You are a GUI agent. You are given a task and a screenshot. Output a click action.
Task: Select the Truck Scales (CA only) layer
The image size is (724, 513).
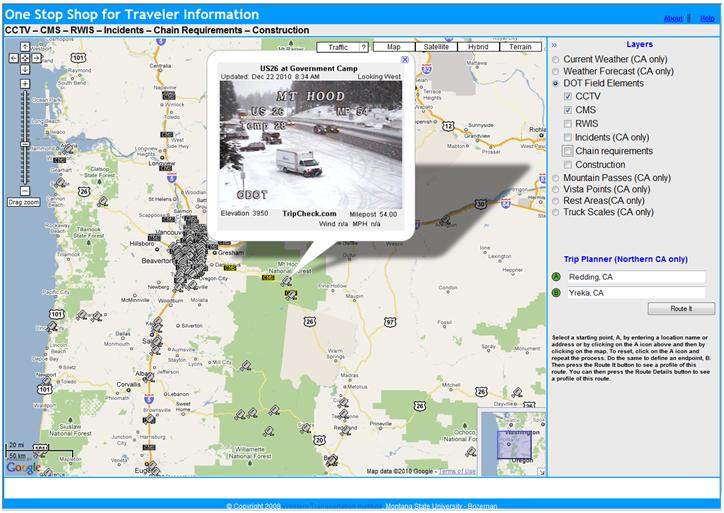click(x=555, y=212)
